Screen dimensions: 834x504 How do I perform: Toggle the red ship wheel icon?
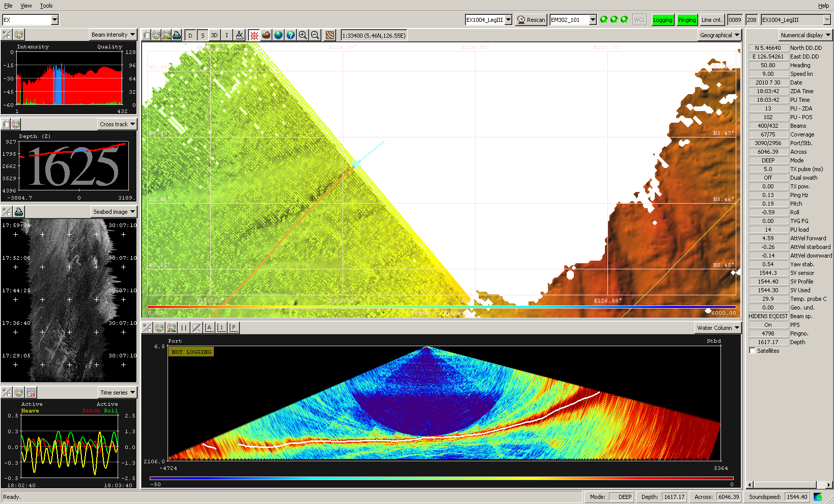point(254,35)
